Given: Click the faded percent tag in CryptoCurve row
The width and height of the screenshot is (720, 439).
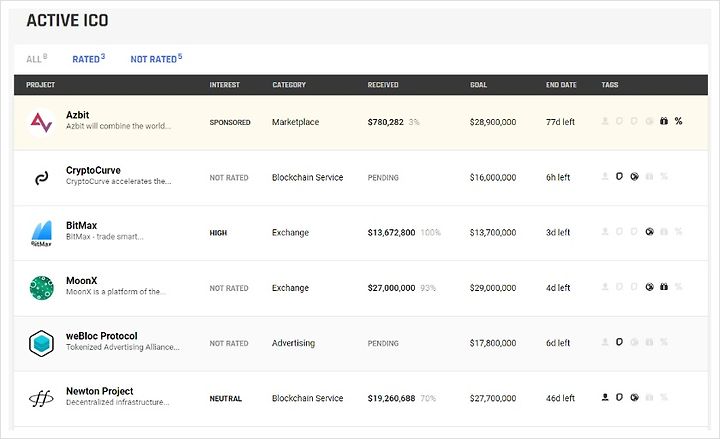Looking at the screenshot, I should (664, 176).
